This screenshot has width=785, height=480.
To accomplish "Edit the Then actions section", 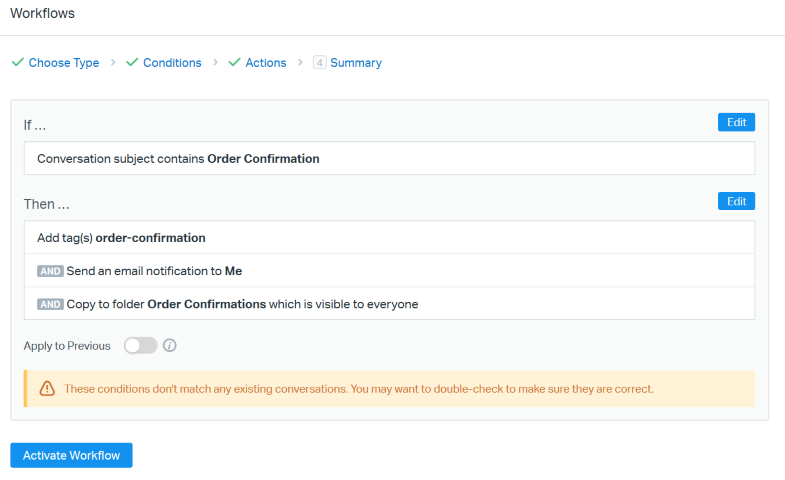I will 736,201.
